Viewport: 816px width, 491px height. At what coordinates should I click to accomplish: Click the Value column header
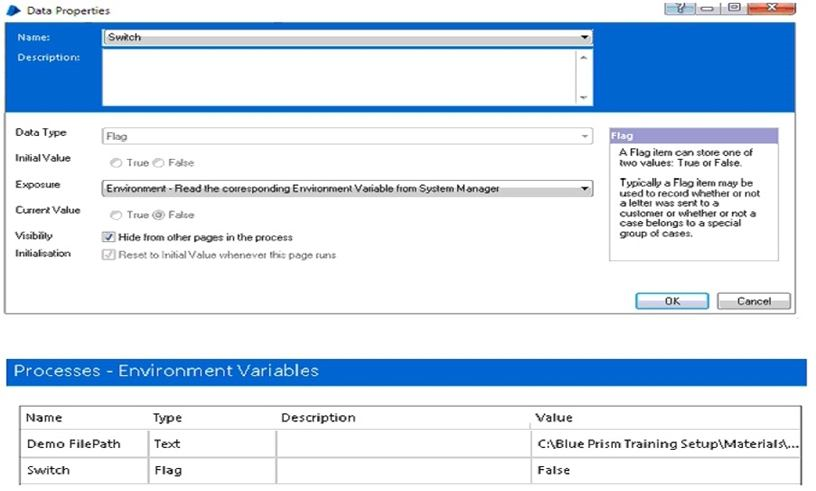point(555,417)
